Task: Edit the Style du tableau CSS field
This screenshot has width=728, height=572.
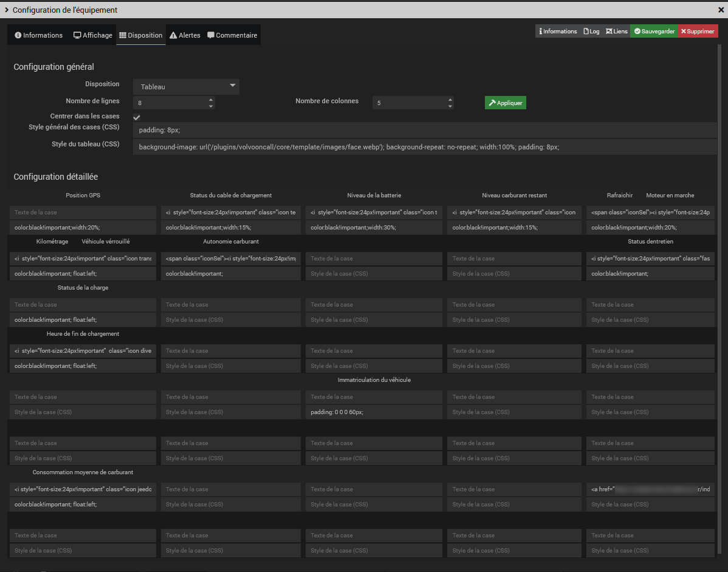Action: tap(425, 147)
